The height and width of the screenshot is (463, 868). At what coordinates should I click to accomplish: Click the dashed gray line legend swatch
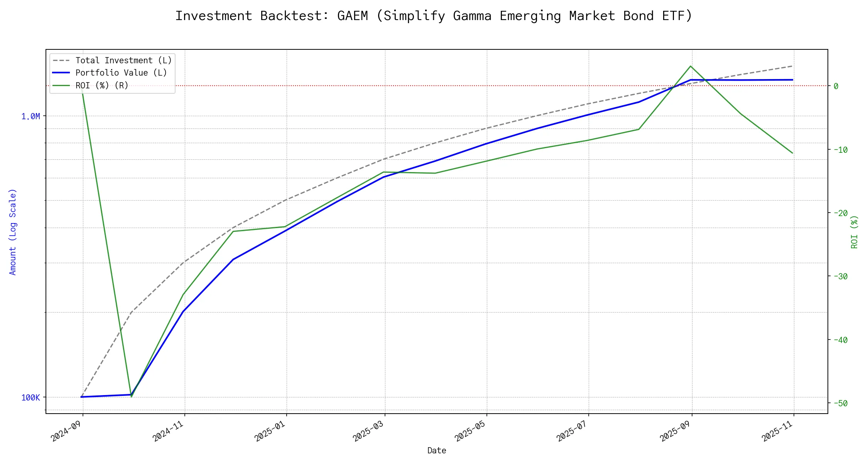[x=61, y=61]
